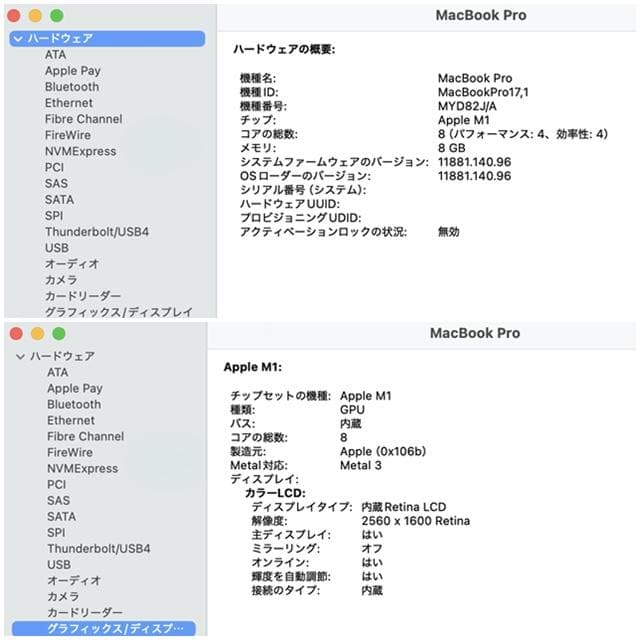Screen dimensions: 640x640
Task: Select SATA in bottom window sidebar
Action: tap(61, 517)
